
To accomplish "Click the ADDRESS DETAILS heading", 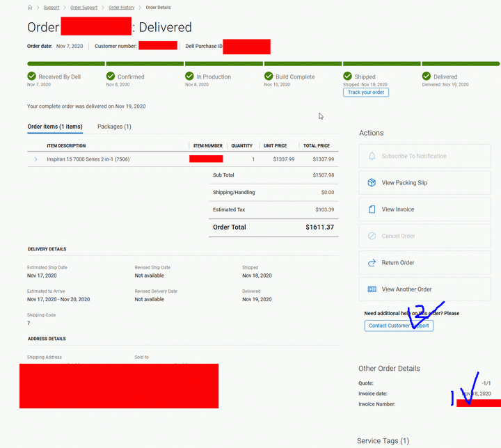I will click(x=47, y=339).
